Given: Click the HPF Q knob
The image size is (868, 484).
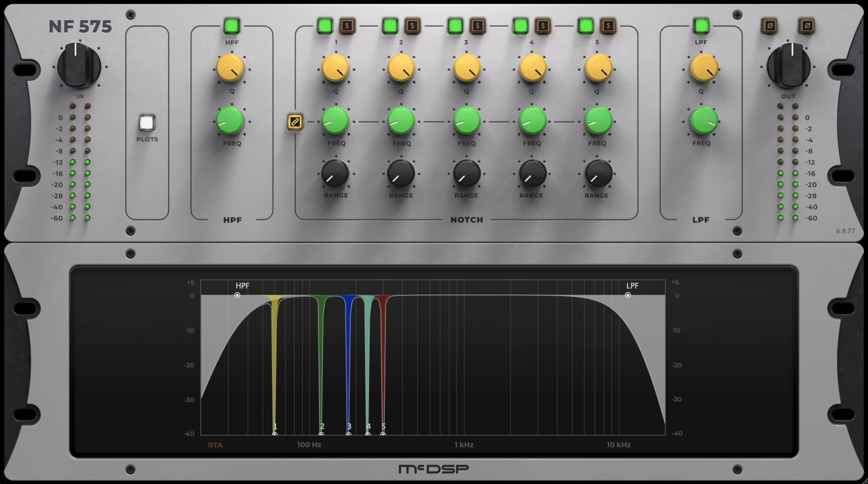Looking at the screenshot, I should pos(230,68).
